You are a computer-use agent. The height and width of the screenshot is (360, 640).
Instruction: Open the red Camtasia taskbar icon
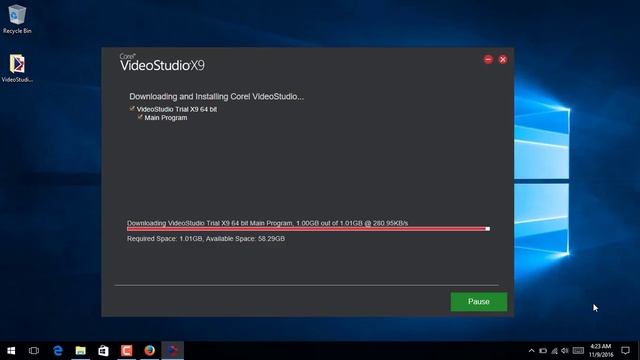(x=127, y=351)
